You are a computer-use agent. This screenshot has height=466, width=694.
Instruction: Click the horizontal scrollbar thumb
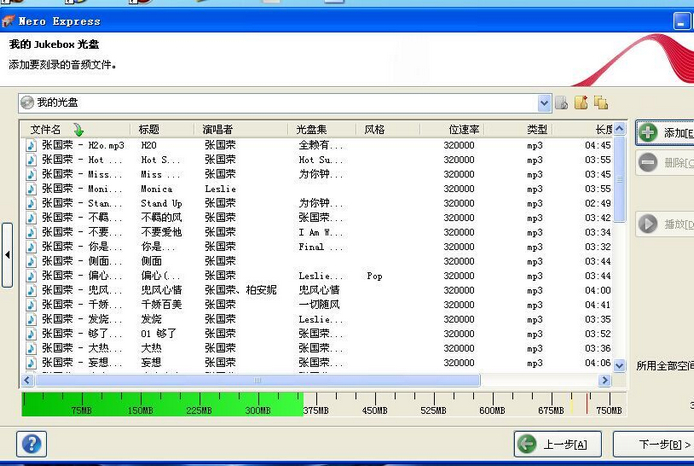pos(258,380)
